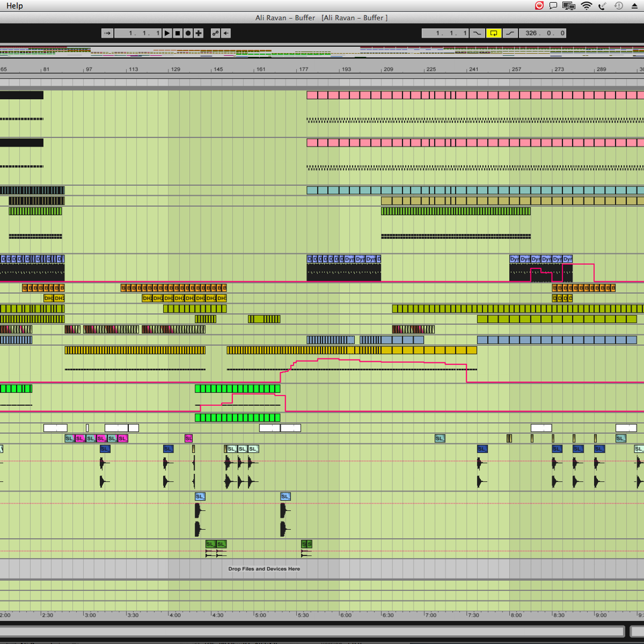Screen dimensions: 644x644
Task: Click bar 145 on the beat ruler
Action: coord(218,69)
